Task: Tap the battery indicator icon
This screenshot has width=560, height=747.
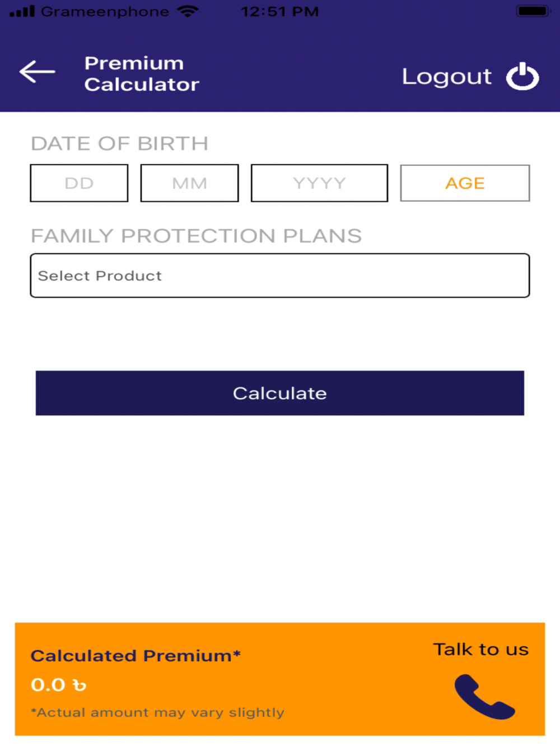Action: click(533, 11)
